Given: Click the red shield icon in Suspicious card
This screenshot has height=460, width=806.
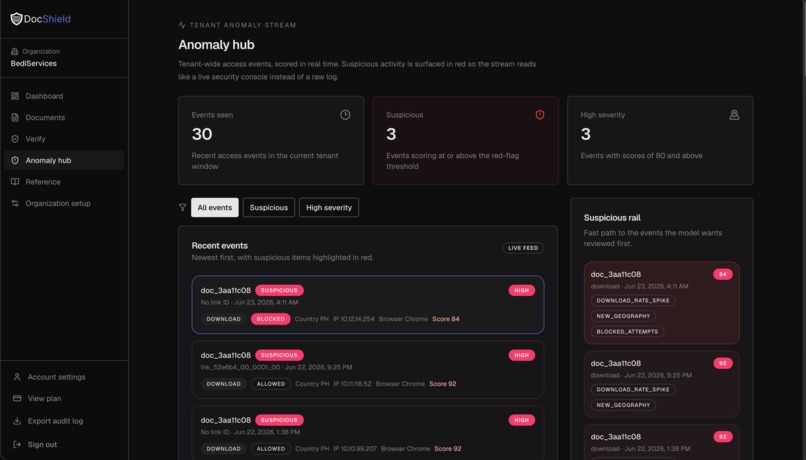Looking at the screenshot, I should click(540, 115).
